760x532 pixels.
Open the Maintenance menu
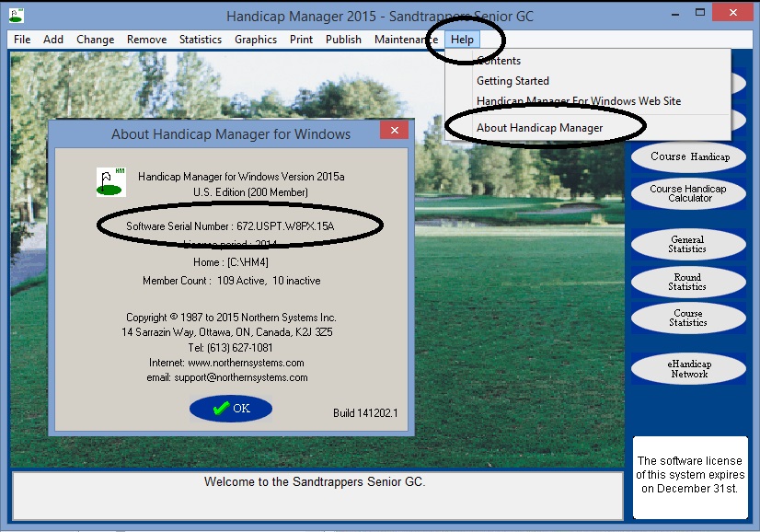point(406,40)
